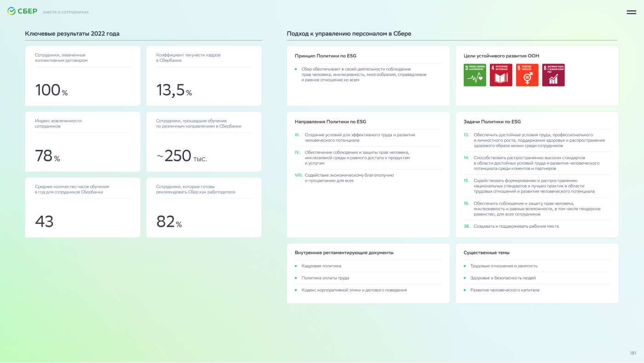
Task: Click 'Внутренние регламентирующие документы' title
Action: coord(344,253)
